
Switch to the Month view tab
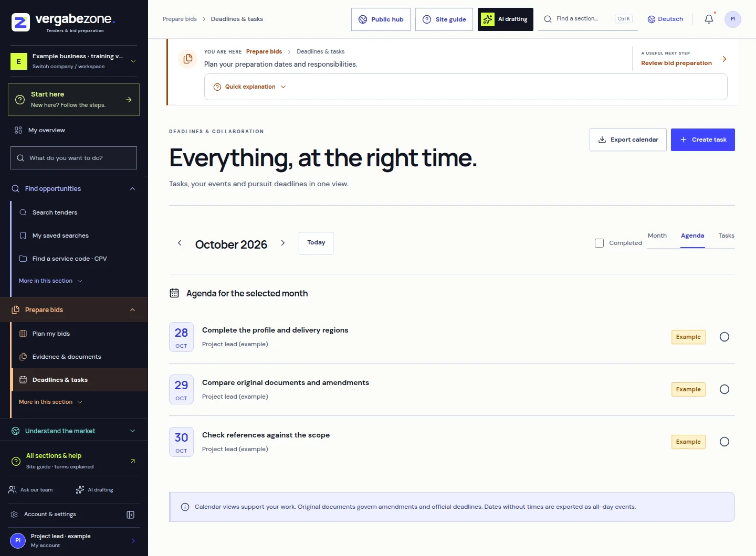click(x=657, y=236)
